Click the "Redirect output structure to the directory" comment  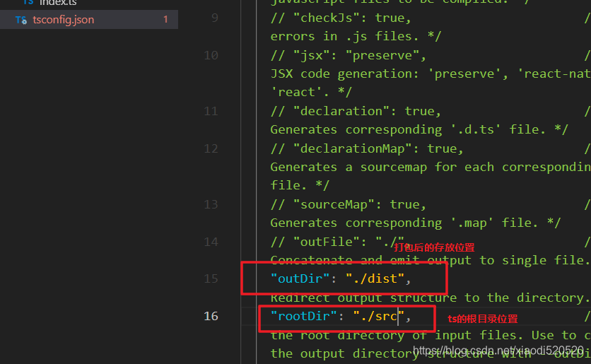pos(431,298)
